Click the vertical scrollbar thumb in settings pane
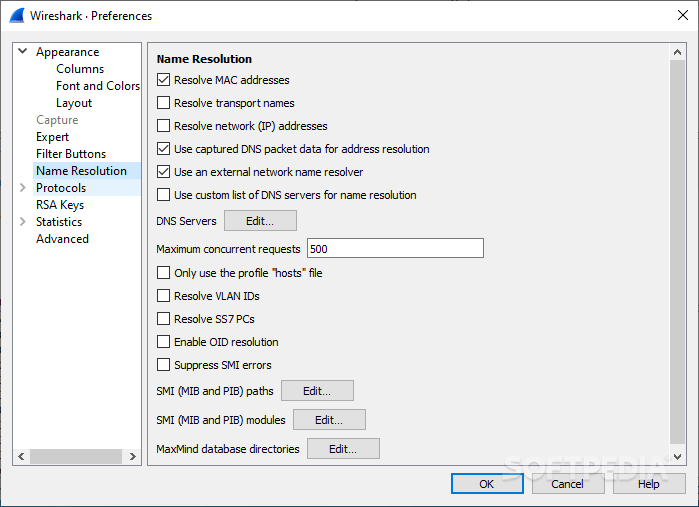Screen dimensions: 699x507 pyautogui.click(x=678, y=252)
